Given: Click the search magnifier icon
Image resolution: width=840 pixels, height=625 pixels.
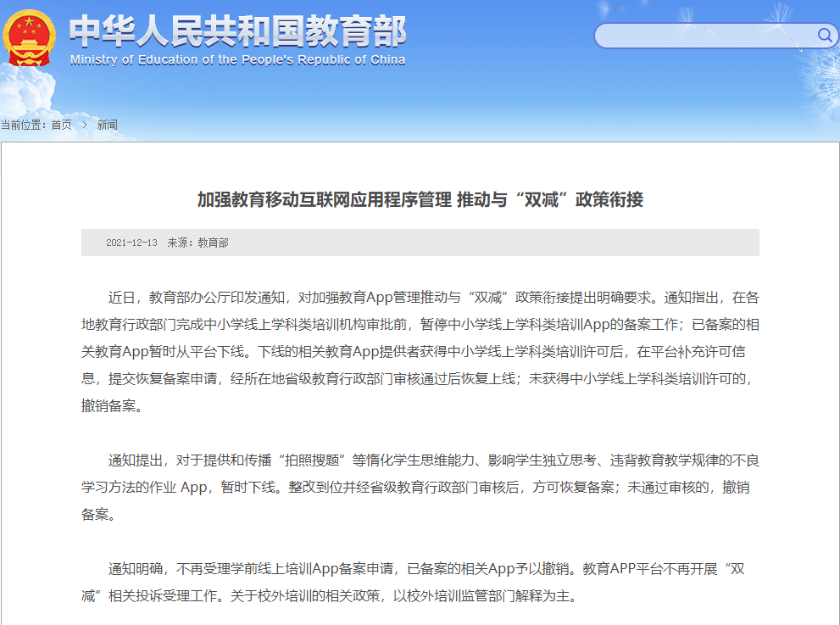Looking at the screenshot, I should [x=825, y=36].
